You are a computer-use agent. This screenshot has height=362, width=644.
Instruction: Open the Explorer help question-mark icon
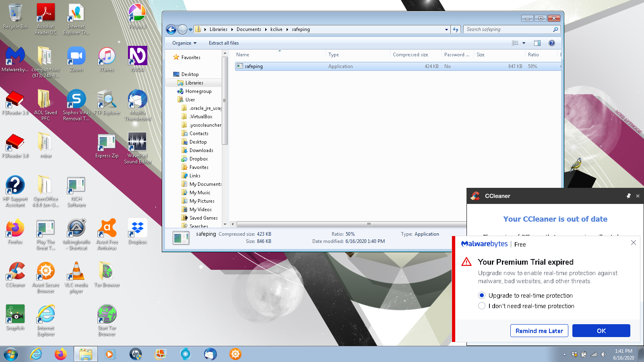click(552, 43)
